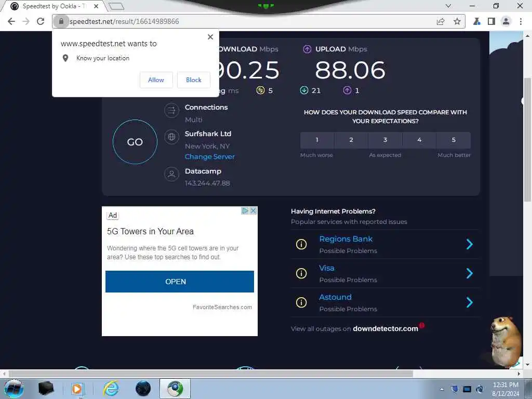Click the lock icon in address bar
Viewport: 532px width, 399px height.
coord(61,21)
